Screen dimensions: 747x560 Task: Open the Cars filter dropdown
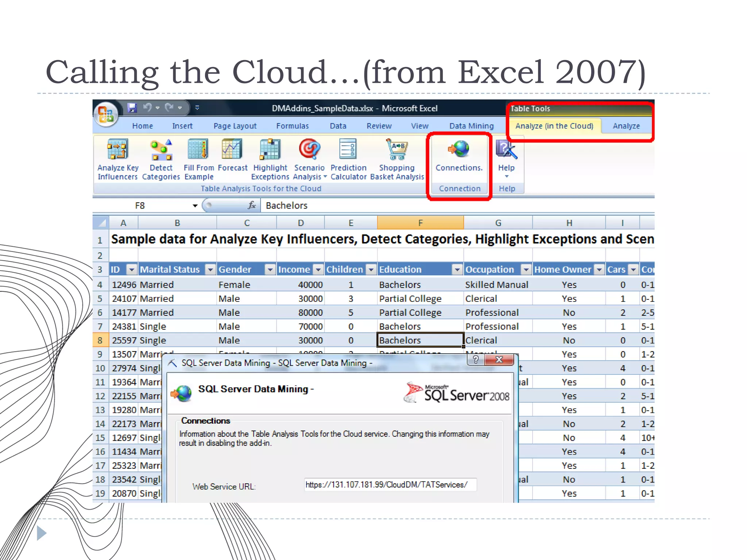(x=633, y=269)
